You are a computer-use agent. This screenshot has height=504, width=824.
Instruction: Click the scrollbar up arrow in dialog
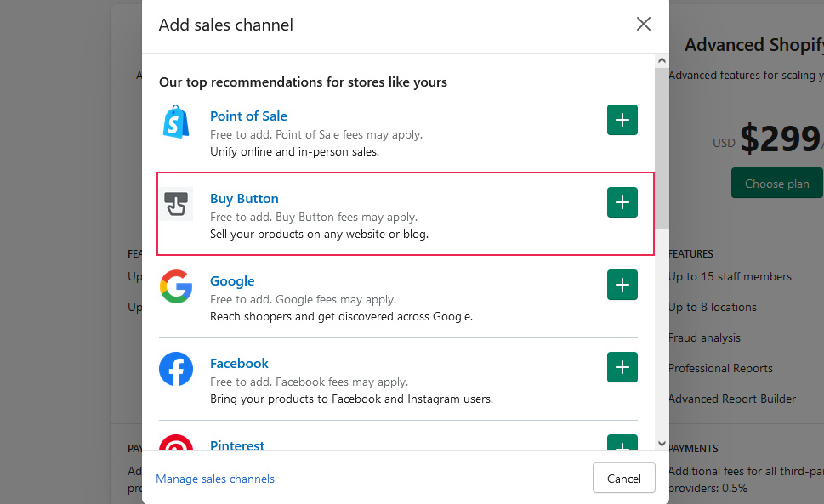[x=662, y=60]
